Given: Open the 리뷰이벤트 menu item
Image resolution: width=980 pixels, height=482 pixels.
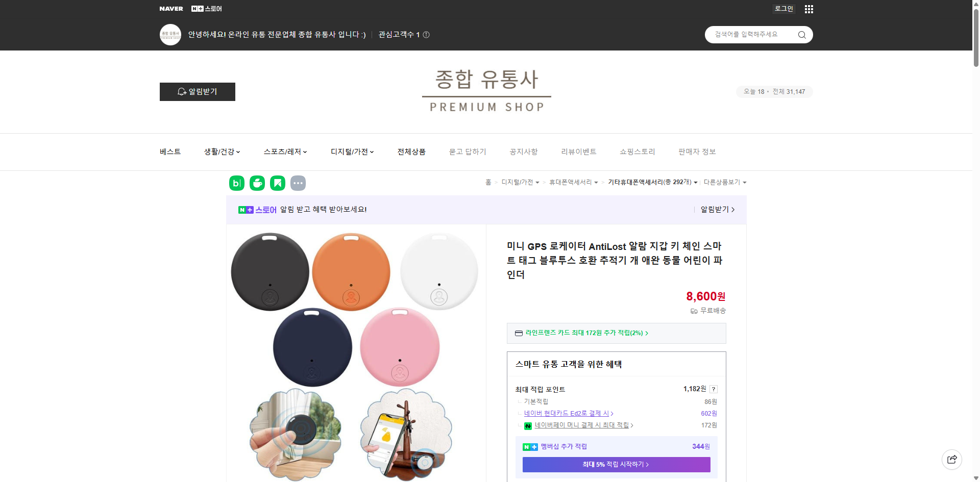Looking at the screenshot, I should 578,151.
